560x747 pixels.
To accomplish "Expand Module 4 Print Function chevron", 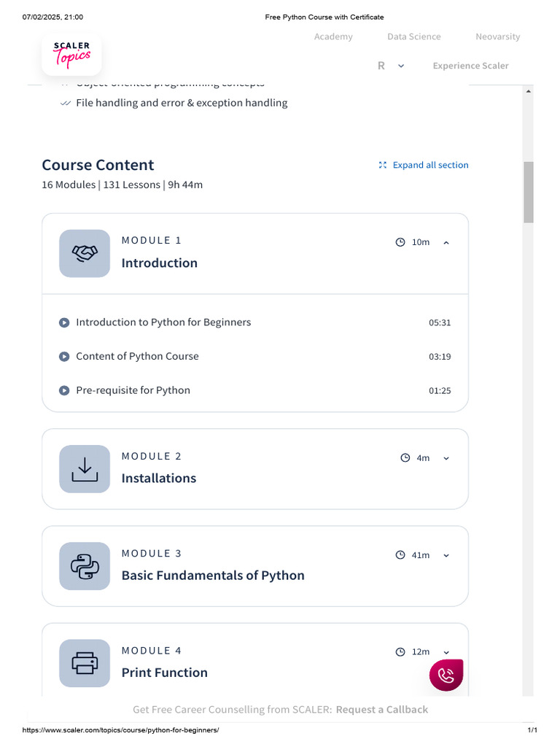I will click(x=446, y=652).
